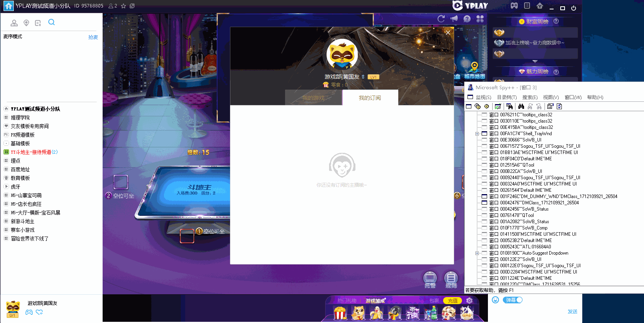
Task: Click the YPLAY channel home icon
Action: (x=8, y=6)
